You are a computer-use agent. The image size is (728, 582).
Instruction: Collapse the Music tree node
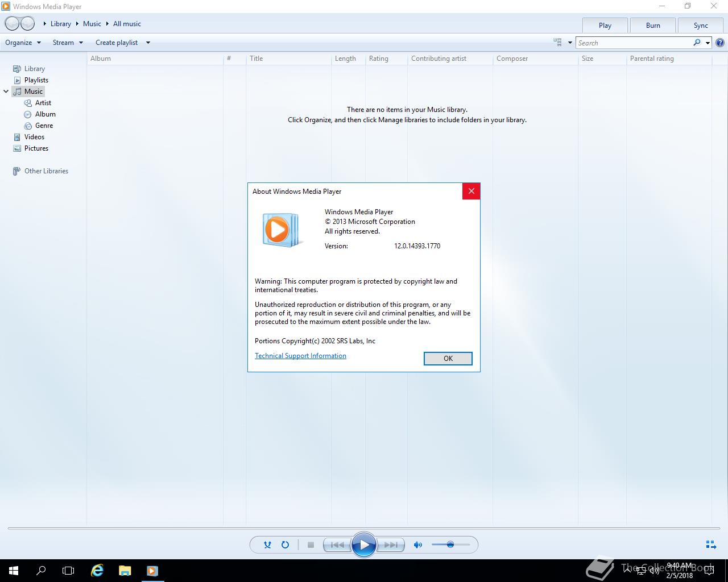pos(6,92)
